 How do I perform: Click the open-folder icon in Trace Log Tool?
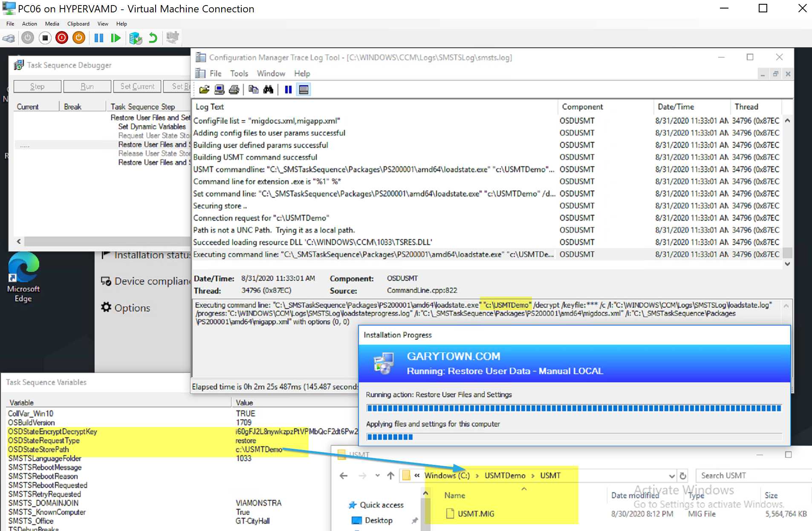click(x=204, y=89)
